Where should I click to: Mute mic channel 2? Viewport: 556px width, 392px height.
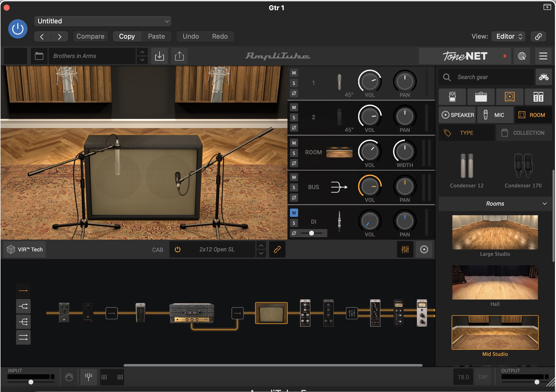[294, 107]
